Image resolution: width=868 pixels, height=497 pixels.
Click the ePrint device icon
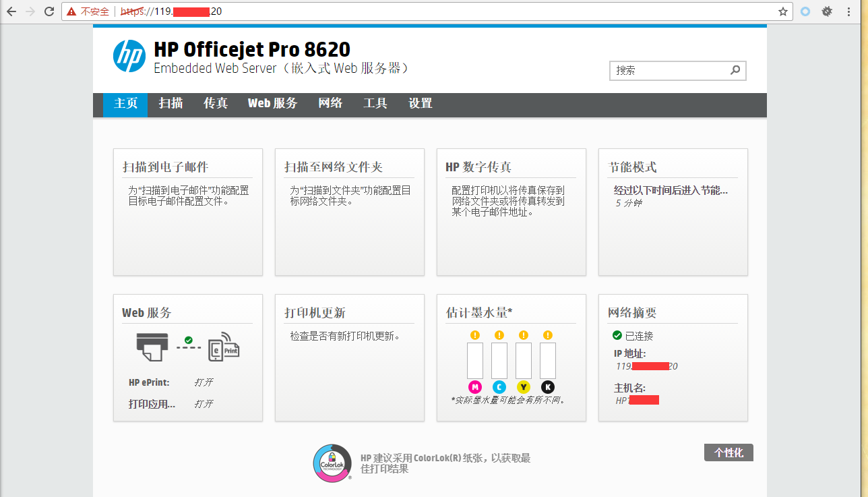click(x=224, y=347)
